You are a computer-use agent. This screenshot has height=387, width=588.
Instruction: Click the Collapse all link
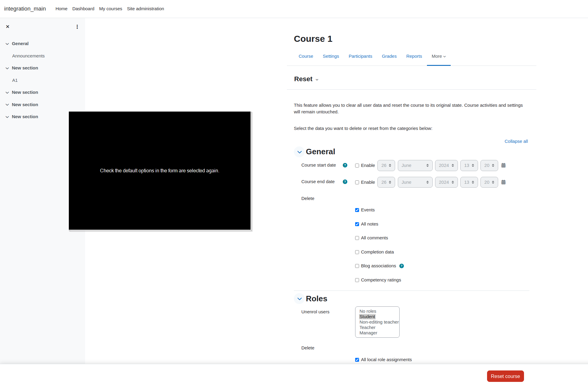point(516,141)
